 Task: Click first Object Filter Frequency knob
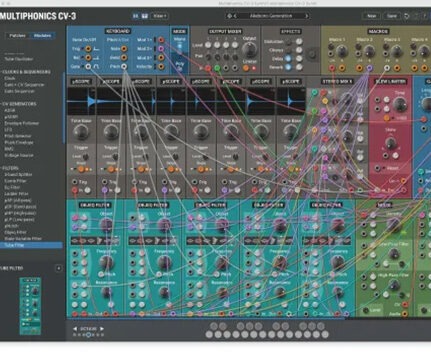coord(106,262)
